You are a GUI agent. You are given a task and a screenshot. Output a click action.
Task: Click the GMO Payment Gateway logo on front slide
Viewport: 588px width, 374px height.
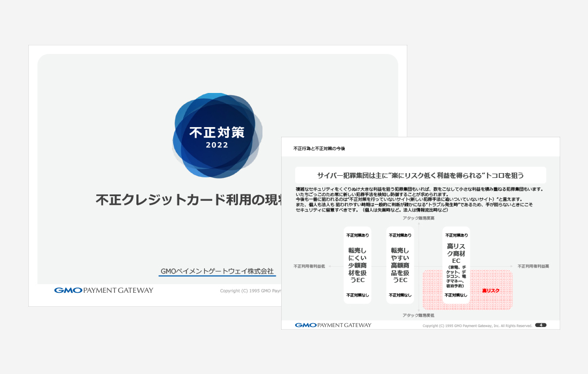click(333, 325)
